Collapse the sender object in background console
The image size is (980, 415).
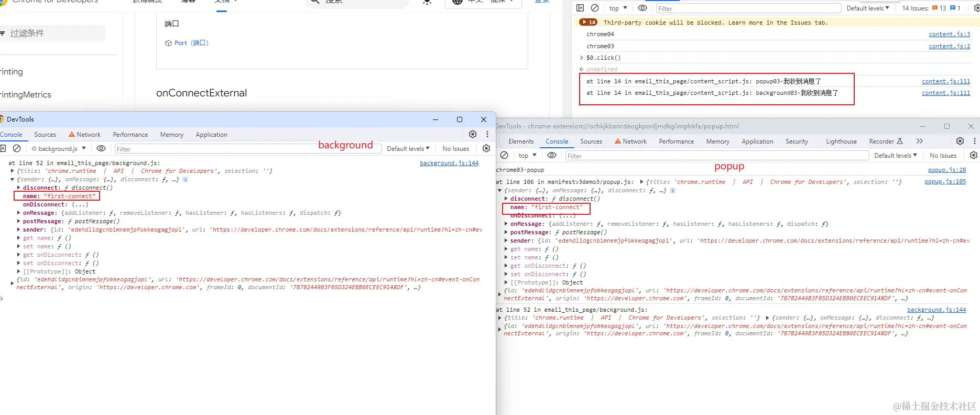click(12, 179)
